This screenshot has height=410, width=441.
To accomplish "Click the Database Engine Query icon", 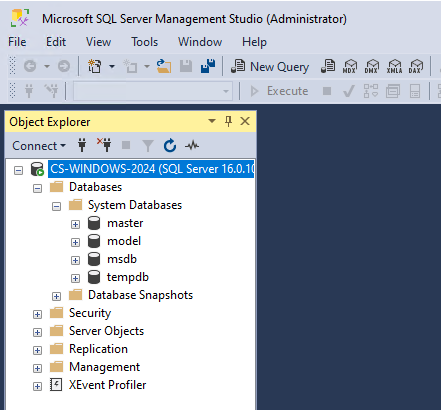I will point(328,66).
